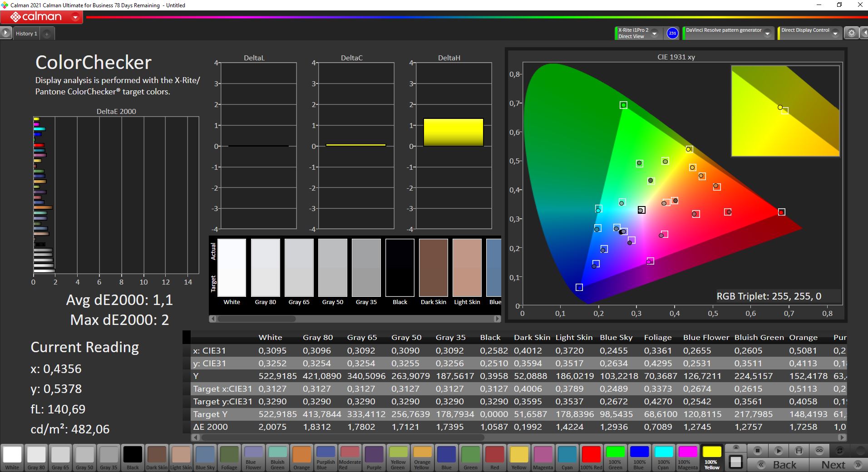Click the data table horizontal scrollbar
Image resolution: width=868 pixels, height=472 pixels.
click(x=343, y=438)
